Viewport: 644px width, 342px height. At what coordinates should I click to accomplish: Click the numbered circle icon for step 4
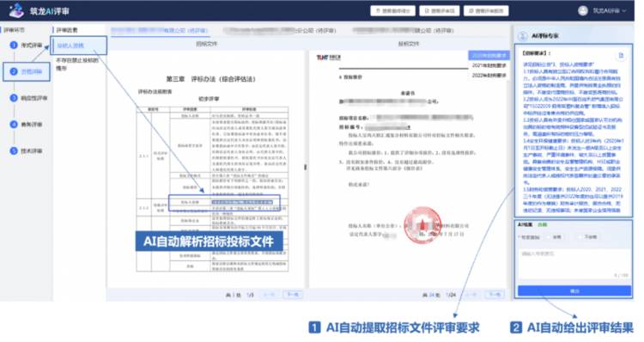[x=14, y=124]
